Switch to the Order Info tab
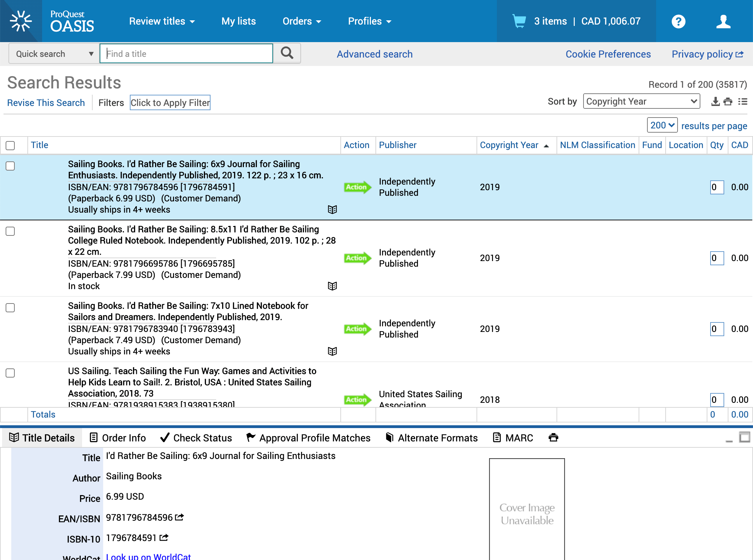753x560 pixels. (118, 438)
